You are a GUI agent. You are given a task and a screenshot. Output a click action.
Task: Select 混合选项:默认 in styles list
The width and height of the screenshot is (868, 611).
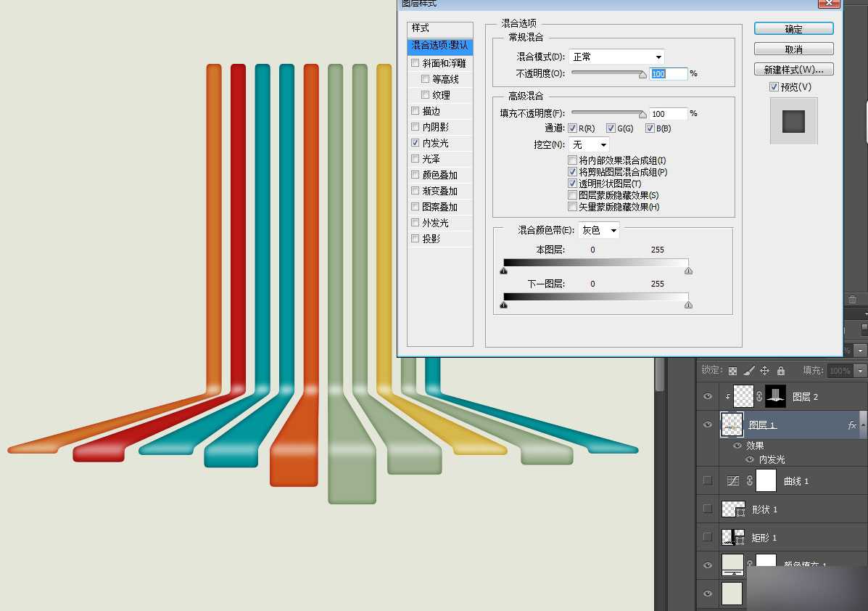[440, 46]
